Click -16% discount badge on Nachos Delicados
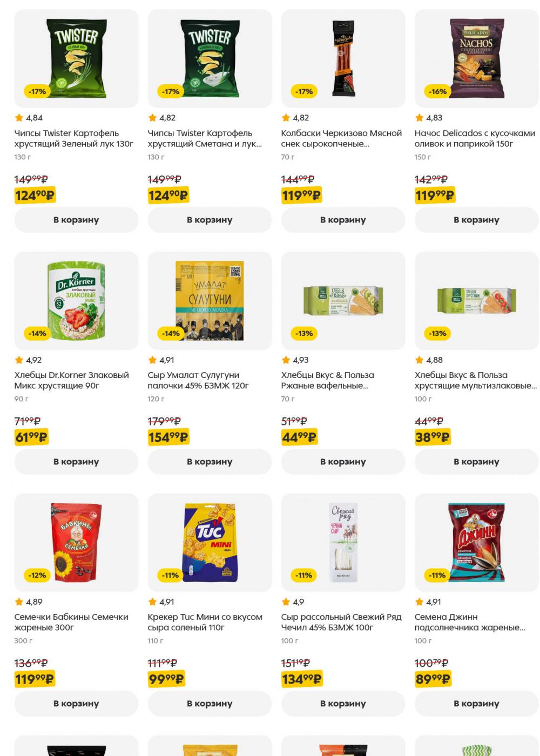Screen dimensions: 540x756 pos(437,92)
